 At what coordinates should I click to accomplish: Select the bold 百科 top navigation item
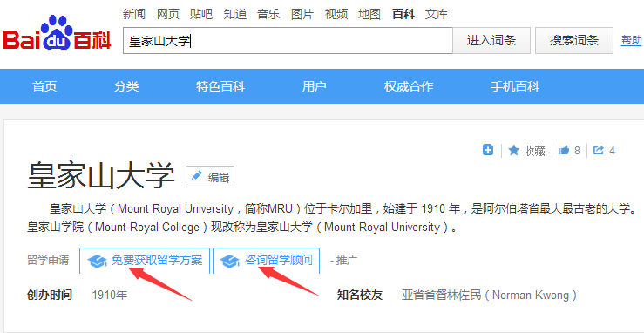[x=403, y=14]
